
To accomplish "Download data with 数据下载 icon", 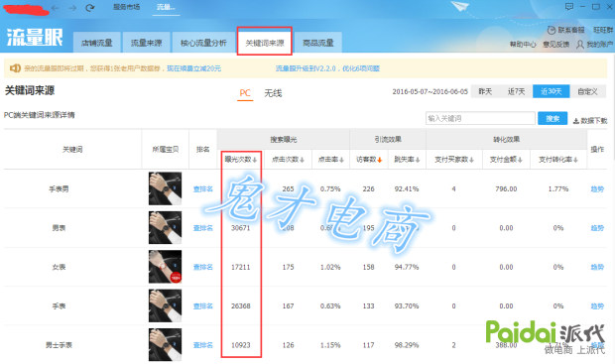I will click(590, 121).
